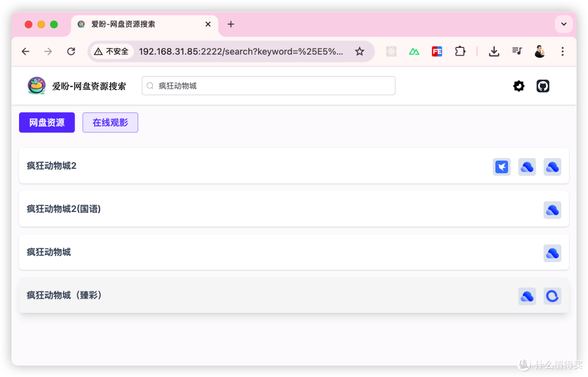Select the 爱盼-网盘资源搜索 browser tab
Screen dimensions: 588x377
pos(144,25)
